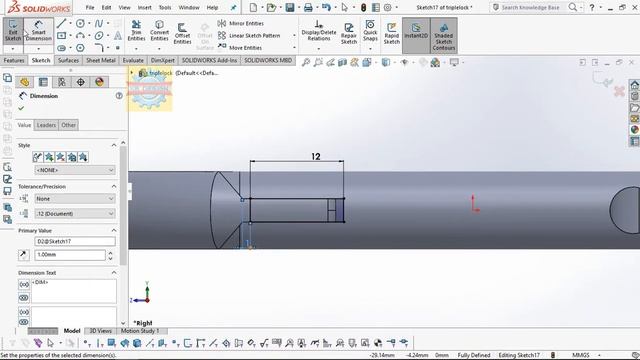Click the Zoom to Fit icon

[x=306, y=62]
